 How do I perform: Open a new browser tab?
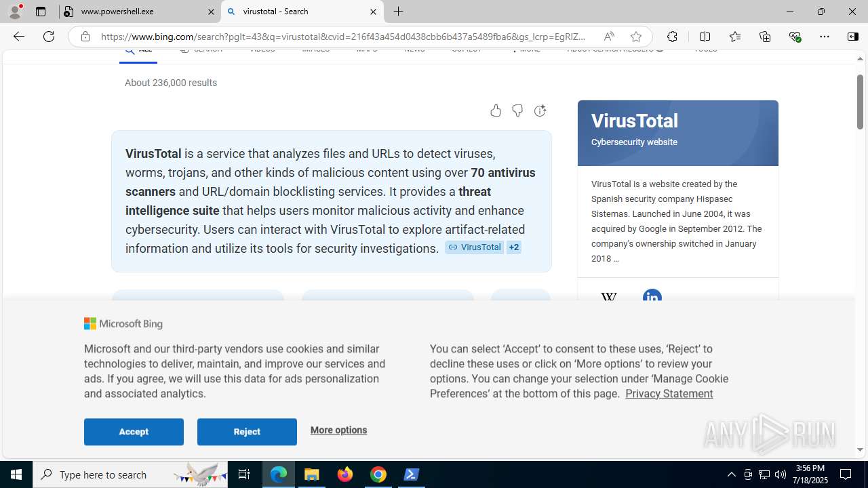coord(399,12)
